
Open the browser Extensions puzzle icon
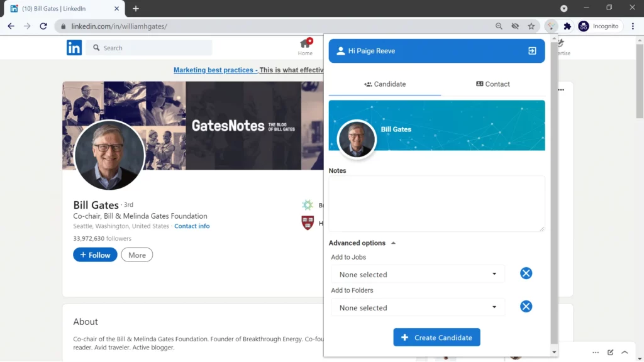[567, 26]
